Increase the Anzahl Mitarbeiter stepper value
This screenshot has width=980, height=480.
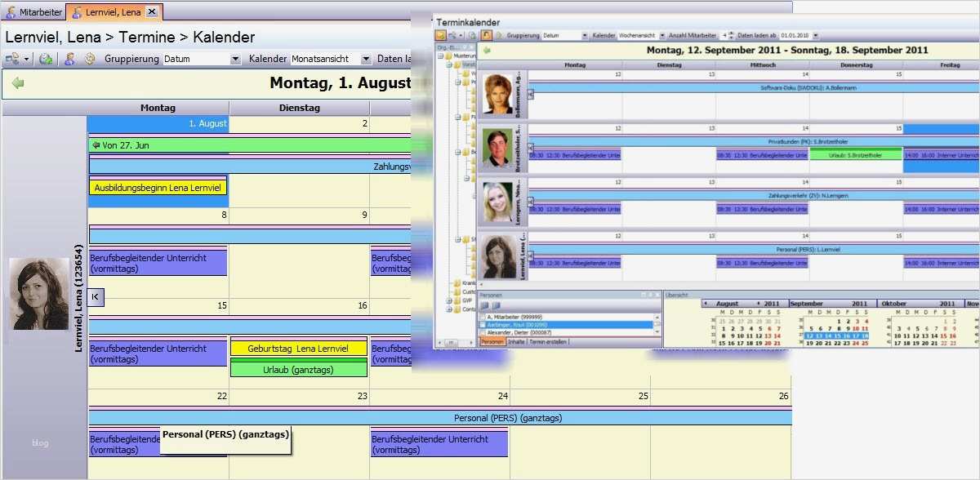coord(731,33)
